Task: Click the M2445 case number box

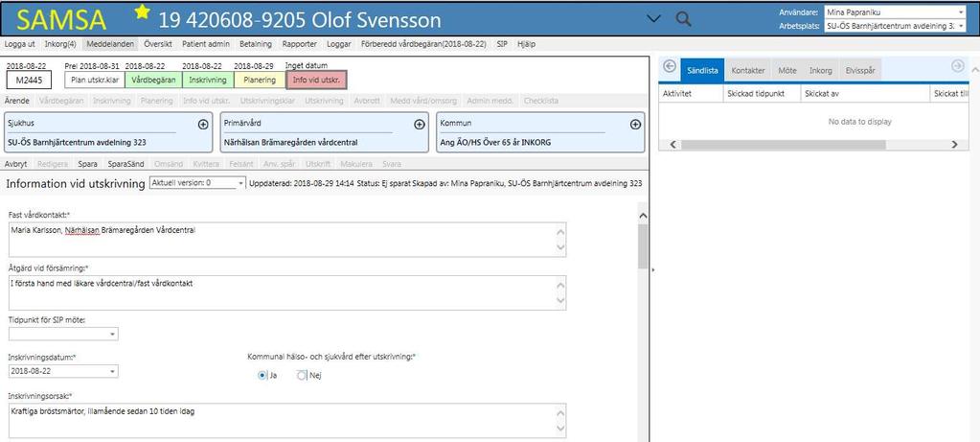Action: [x=29, y=80]
